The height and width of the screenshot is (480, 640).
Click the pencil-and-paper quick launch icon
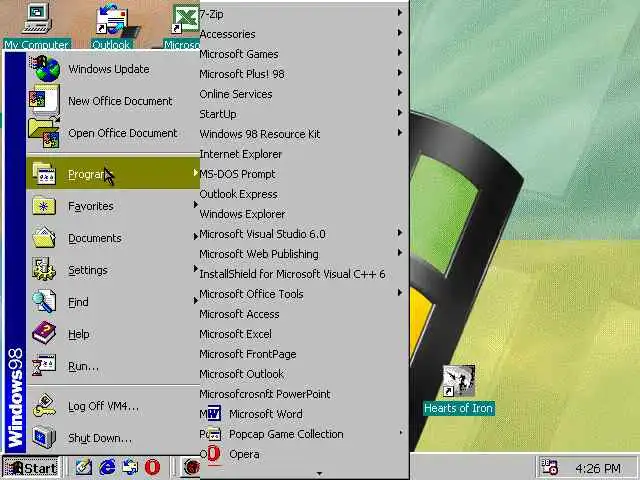(84, 467)
